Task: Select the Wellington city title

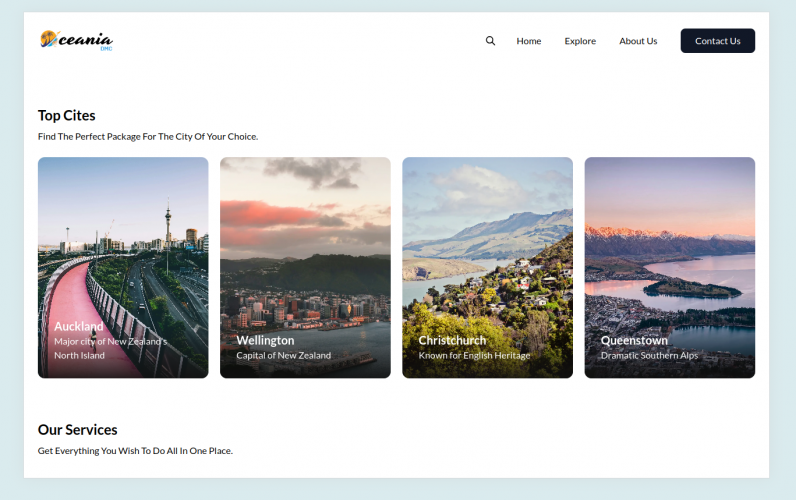Action: 265,340
